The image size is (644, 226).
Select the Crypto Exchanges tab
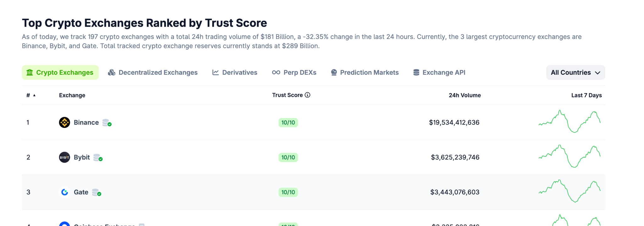(x=60, y=72)
